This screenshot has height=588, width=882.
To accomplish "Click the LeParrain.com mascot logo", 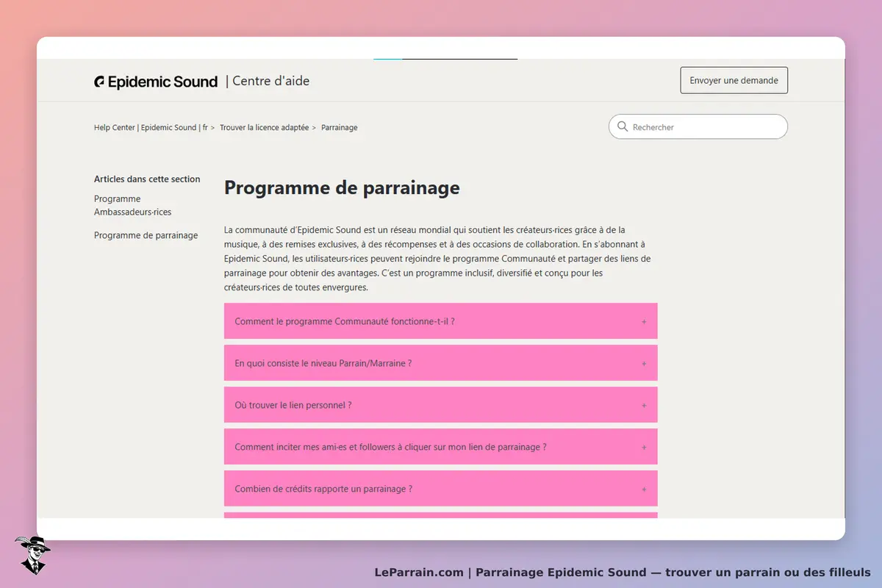I will coord(32,555).
